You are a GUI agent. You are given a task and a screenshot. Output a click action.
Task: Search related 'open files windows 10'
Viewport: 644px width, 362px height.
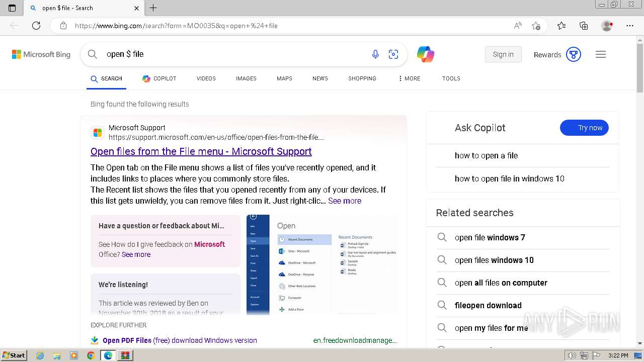[494, 260]
